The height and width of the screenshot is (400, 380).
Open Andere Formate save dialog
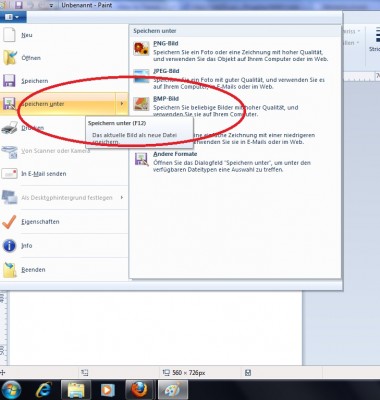pos(235,161)
